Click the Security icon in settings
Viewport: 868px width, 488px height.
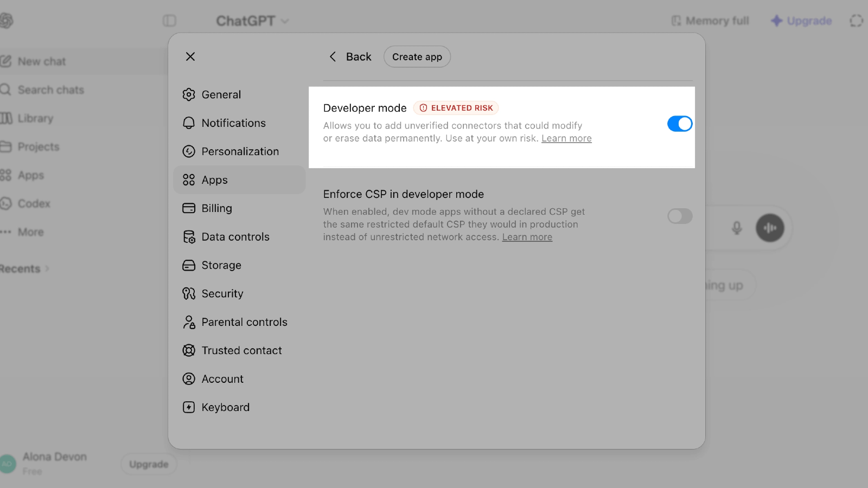[x=189, y=293]
